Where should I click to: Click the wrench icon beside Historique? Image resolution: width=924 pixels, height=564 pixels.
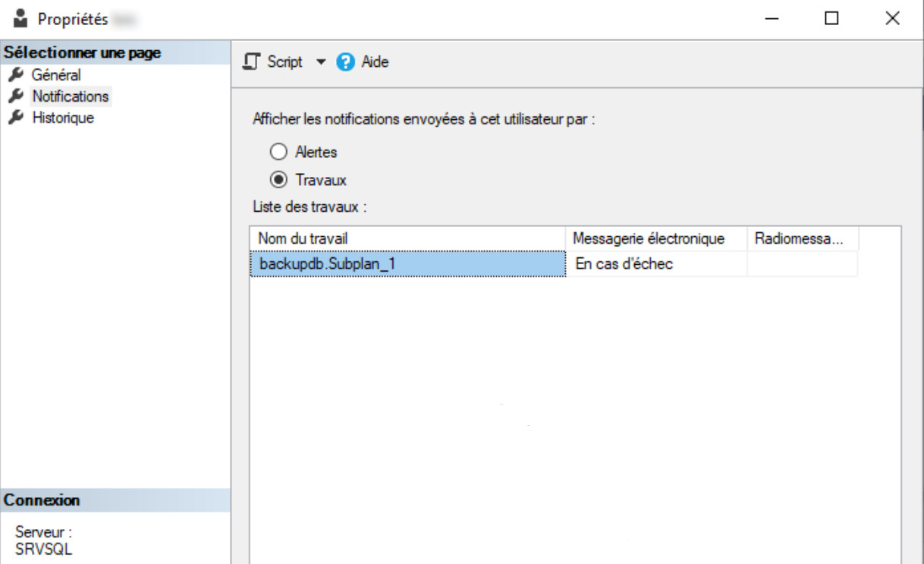click(x=14, y=118)
